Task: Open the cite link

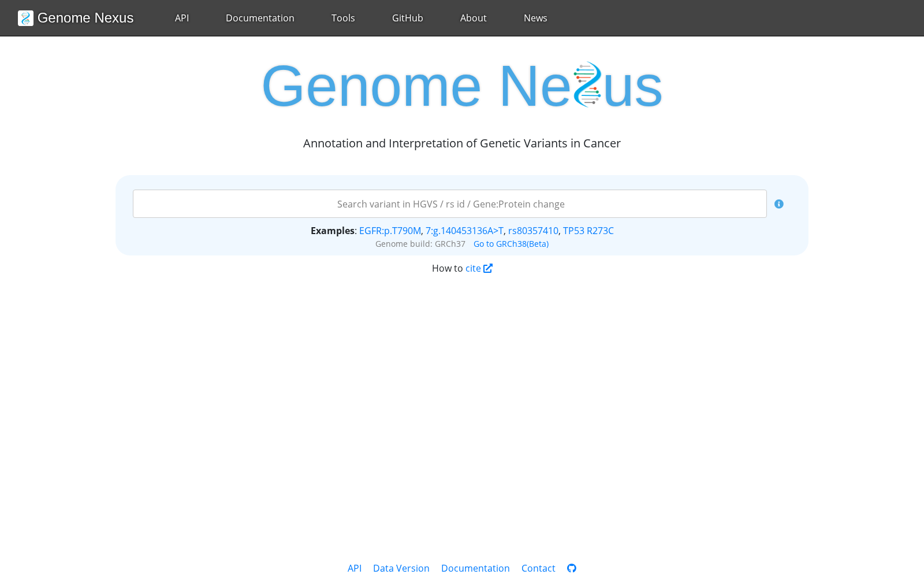Action: click(473, 268)
